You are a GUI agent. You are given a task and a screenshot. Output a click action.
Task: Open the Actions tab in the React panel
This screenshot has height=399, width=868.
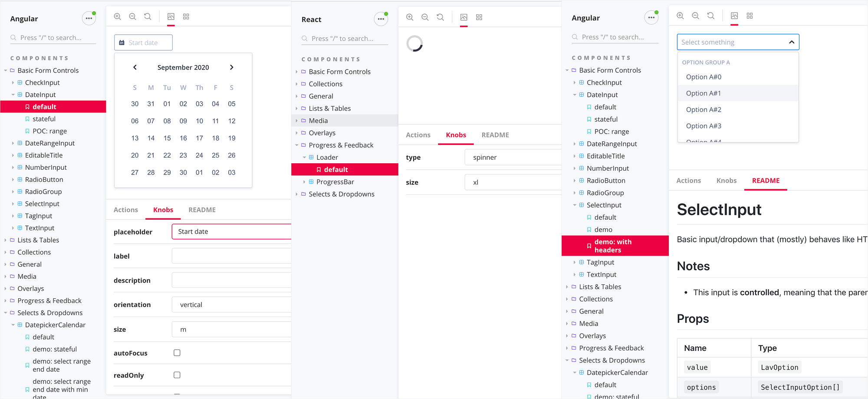pos(418,135)
